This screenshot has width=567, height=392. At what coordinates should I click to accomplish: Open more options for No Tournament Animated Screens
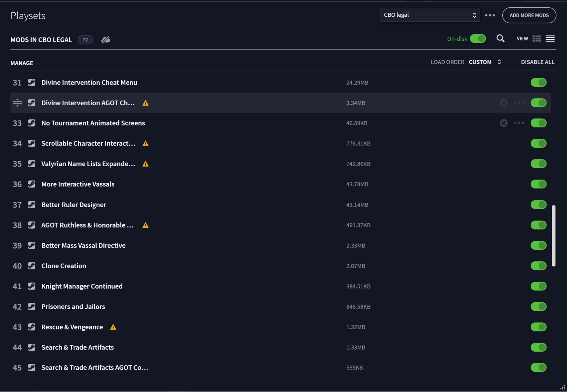519,123
